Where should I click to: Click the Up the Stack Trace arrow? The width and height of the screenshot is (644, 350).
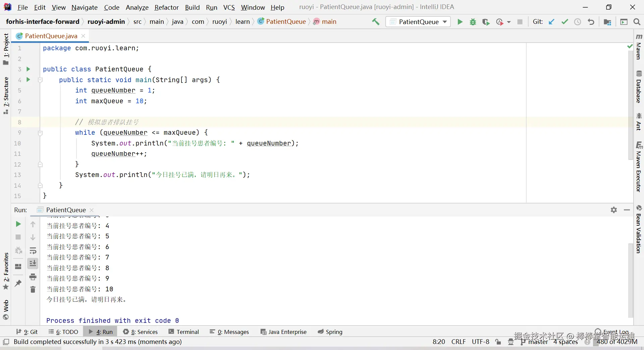[x=33, y=224]
